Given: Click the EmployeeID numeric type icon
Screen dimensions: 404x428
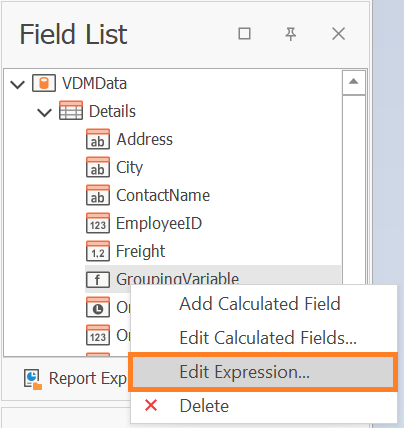Looking at the screenshot, I should (98, 223).
